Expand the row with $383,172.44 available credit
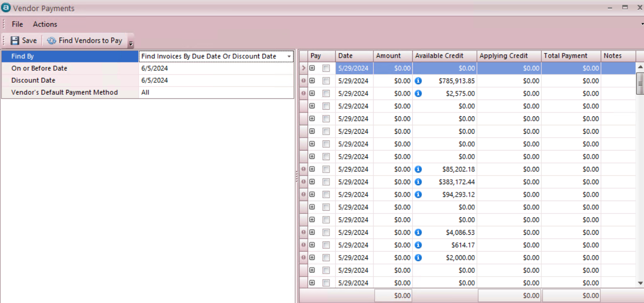 [x=312, y=182]
